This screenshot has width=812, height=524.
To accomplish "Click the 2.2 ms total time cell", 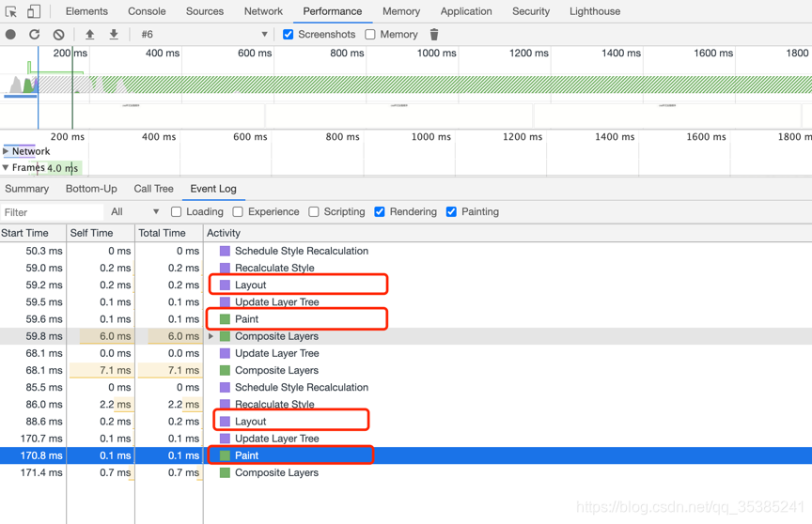I will 169,405.
